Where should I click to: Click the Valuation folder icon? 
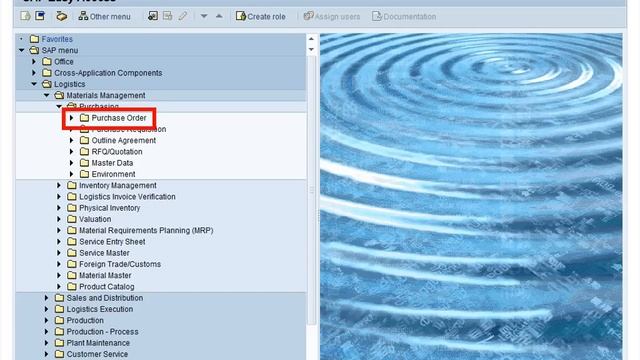click(72, 219)
